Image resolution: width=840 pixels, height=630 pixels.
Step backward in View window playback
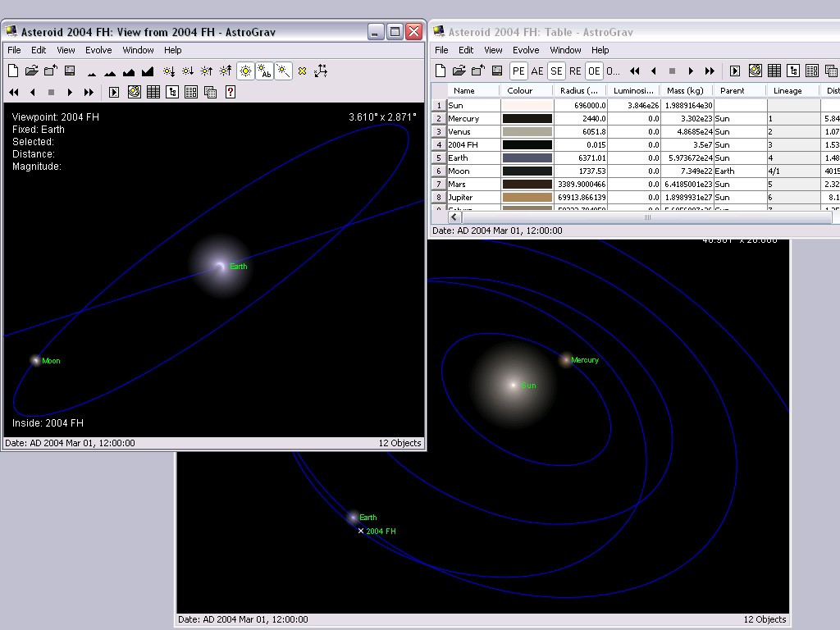tap(33, 92)
